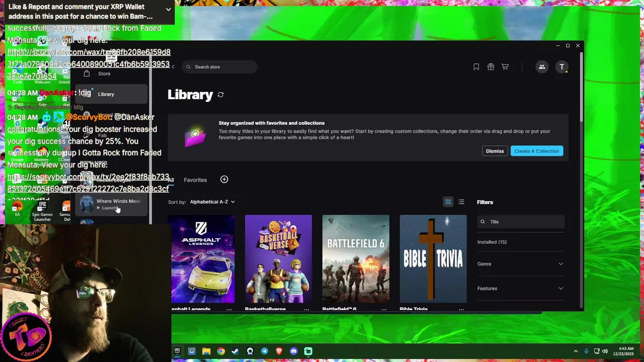Screen dimensions: 644x362
Task: Open Asphalt Legends options menu
Action: click(229, 309)
